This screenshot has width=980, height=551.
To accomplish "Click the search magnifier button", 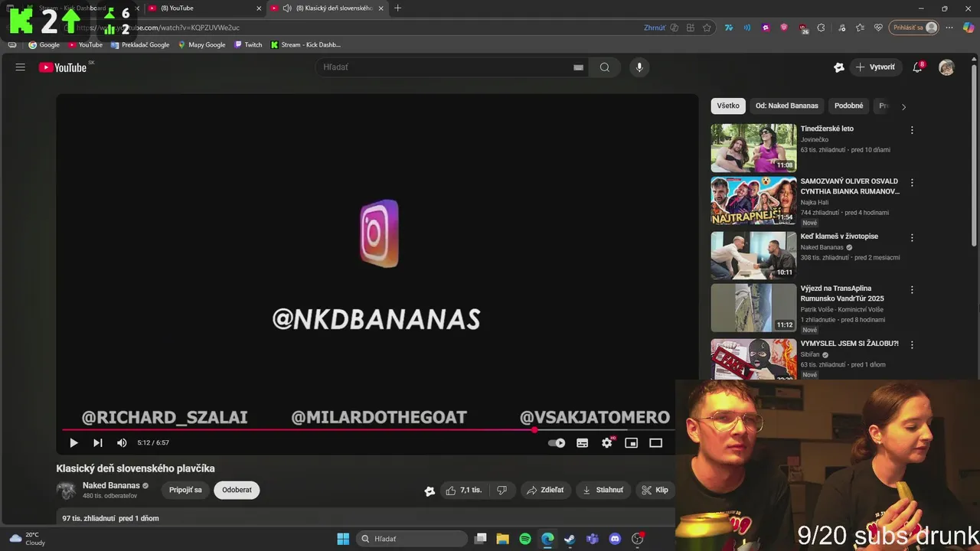I will pyautogui.click(x=605, y=67).
